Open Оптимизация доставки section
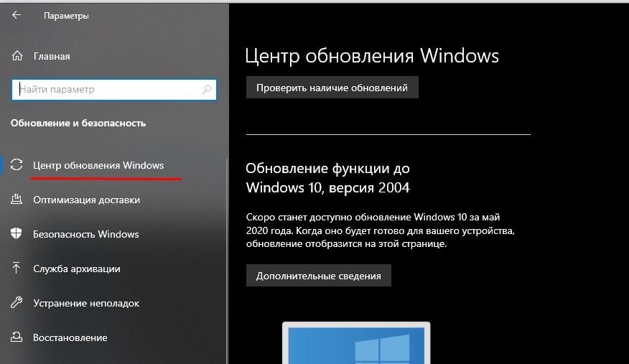This screenshot has width=629, height=364. pos(86,200)
